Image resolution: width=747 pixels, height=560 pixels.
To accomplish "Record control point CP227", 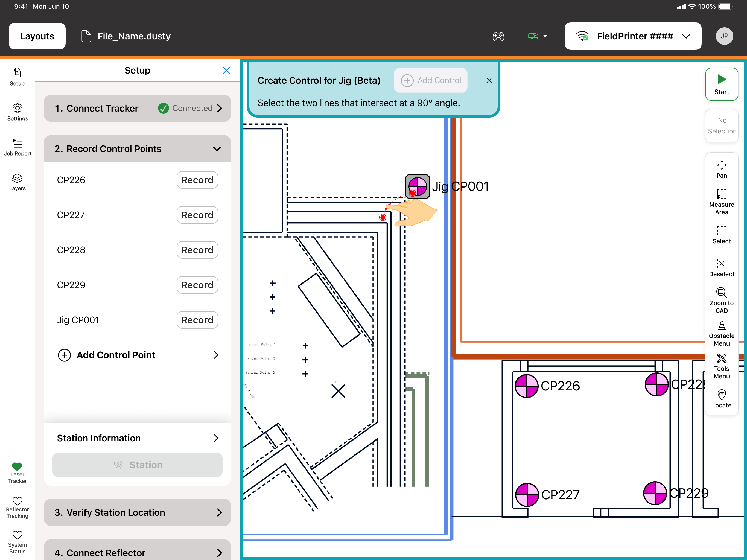I will pos(197,215).
